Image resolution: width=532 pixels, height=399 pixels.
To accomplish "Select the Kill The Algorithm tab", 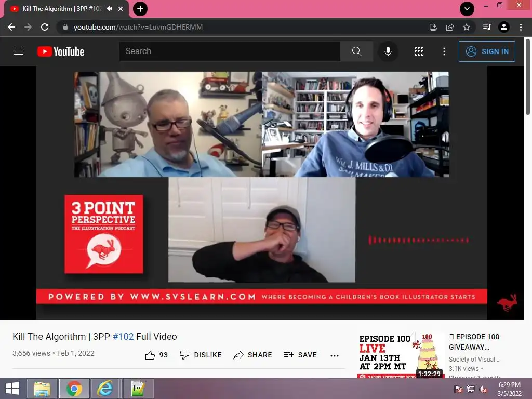I will pos(62,9).
